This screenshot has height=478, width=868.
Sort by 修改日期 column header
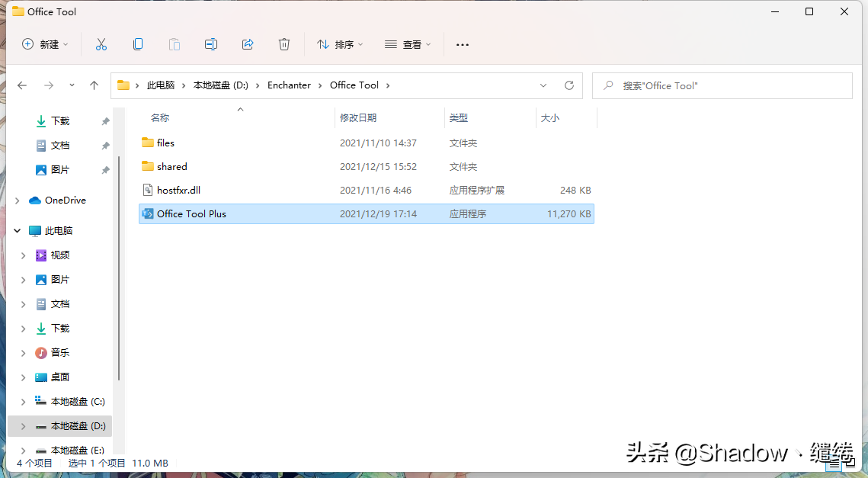pos(358,118)
